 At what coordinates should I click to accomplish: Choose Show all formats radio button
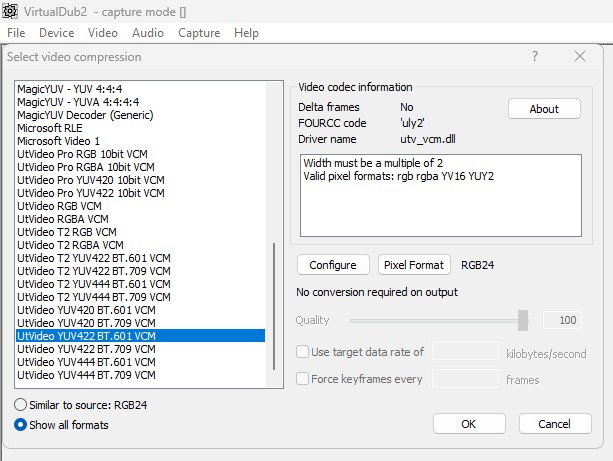[x=21, y=424]
